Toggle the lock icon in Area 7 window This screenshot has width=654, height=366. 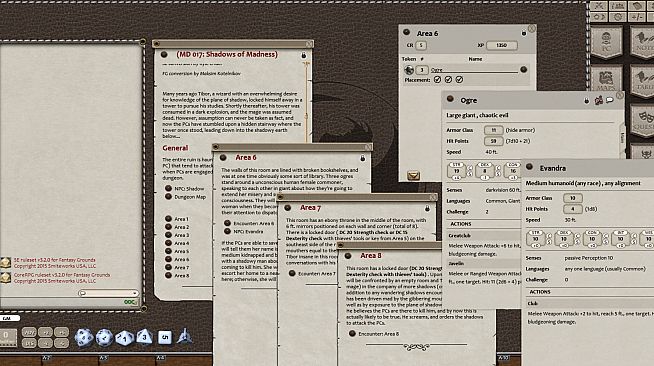click(x=427, y=208)
